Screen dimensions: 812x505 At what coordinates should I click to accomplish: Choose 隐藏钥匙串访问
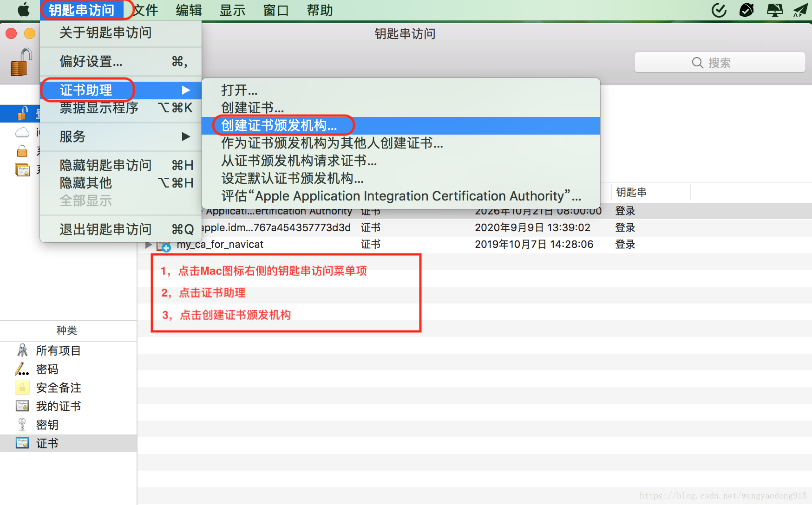pos(121,165)
